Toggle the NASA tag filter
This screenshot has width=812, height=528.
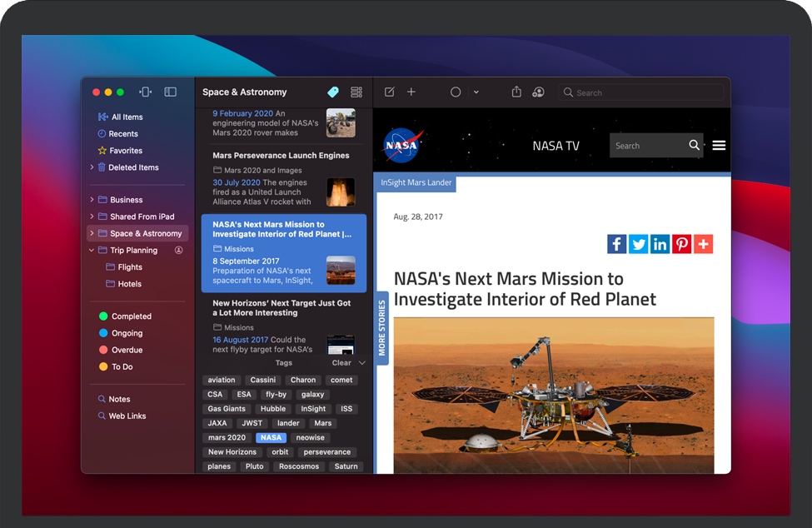pyautogui.click(x=271, y=437)
